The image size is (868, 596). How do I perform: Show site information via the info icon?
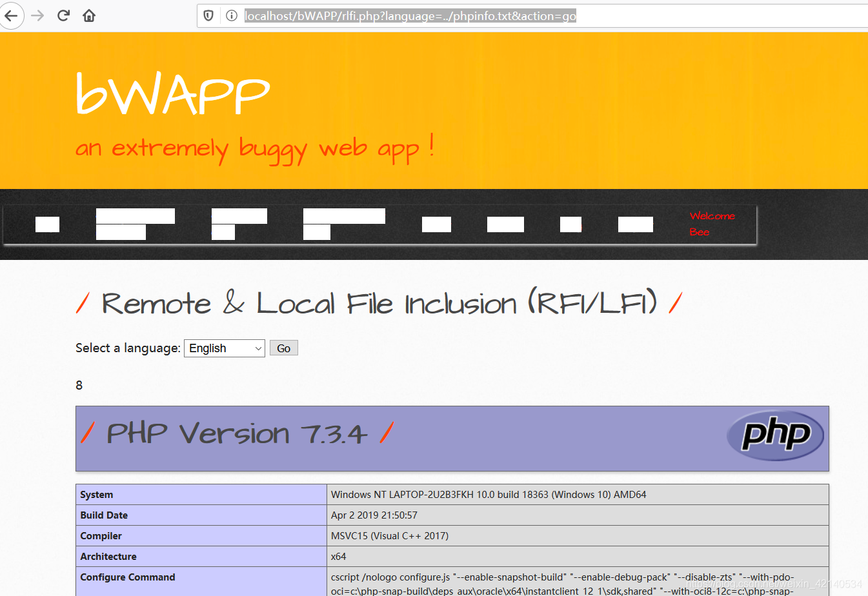232,15
